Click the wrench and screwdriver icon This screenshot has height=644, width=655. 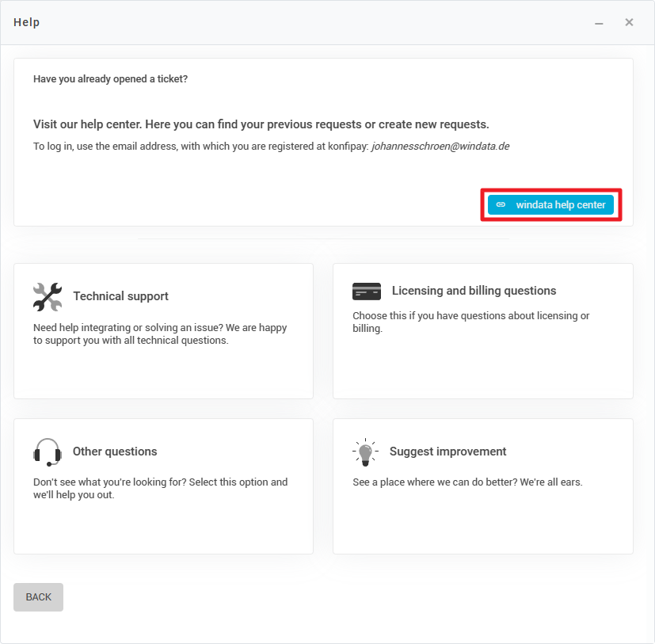pyautogui.click(x=48, y=296)
